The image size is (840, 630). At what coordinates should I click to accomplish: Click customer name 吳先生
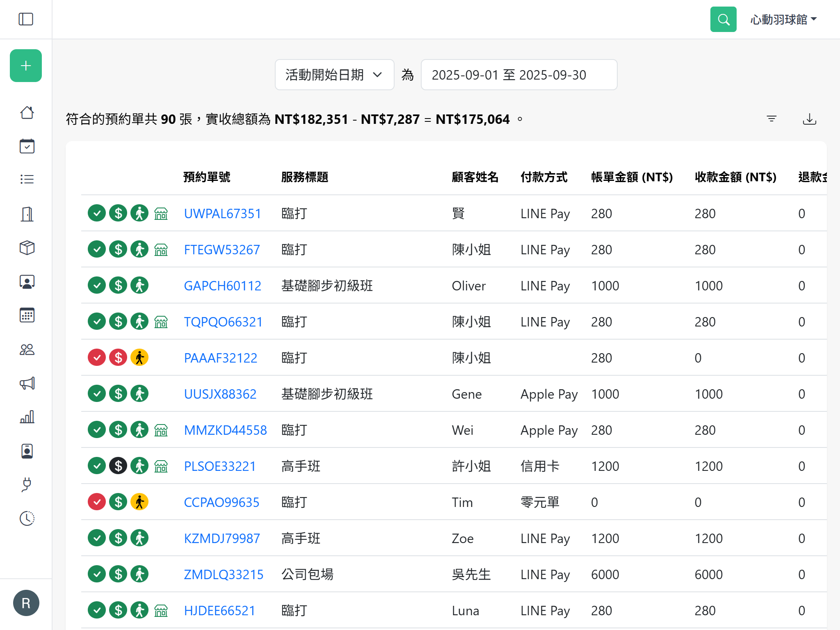471,575
